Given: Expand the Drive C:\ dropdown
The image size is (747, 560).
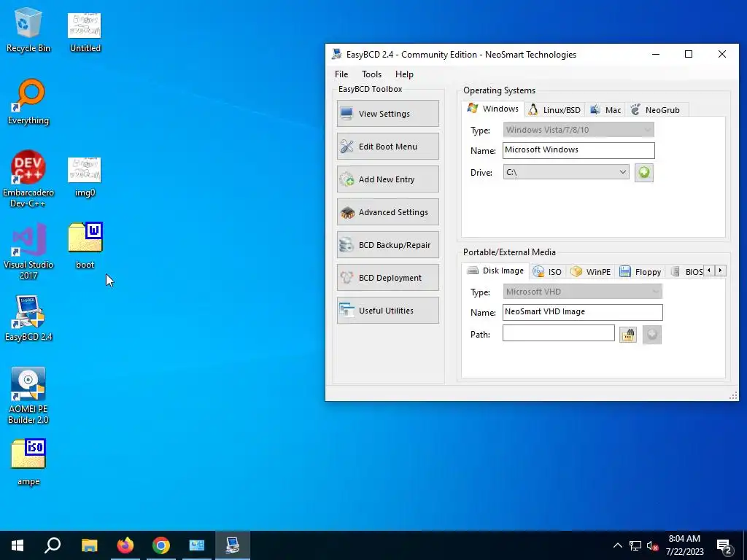Looking at the screenshot, I should [x=566, y=172].
